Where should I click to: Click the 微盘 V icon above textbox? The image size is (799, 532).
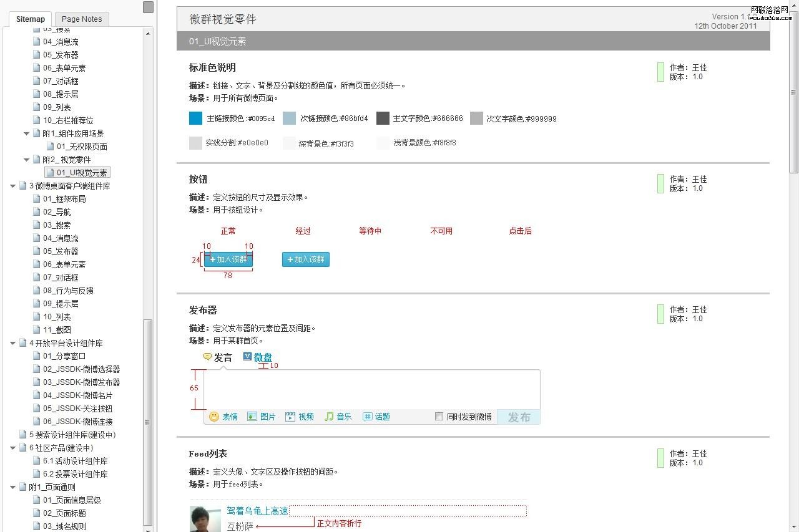click(x=247, y=357)
